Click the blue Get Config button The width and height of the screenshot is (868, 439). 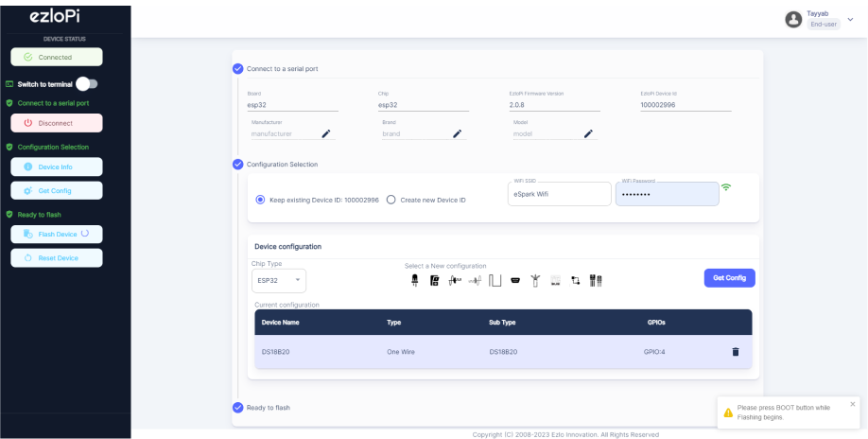pos(730,278)
